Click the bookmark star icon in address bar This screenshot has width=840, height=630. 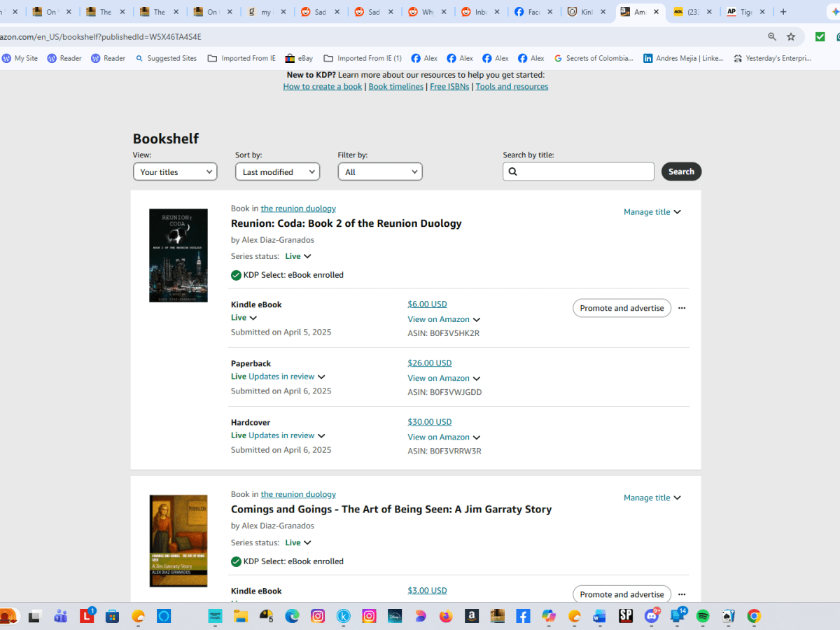(791, 36)
